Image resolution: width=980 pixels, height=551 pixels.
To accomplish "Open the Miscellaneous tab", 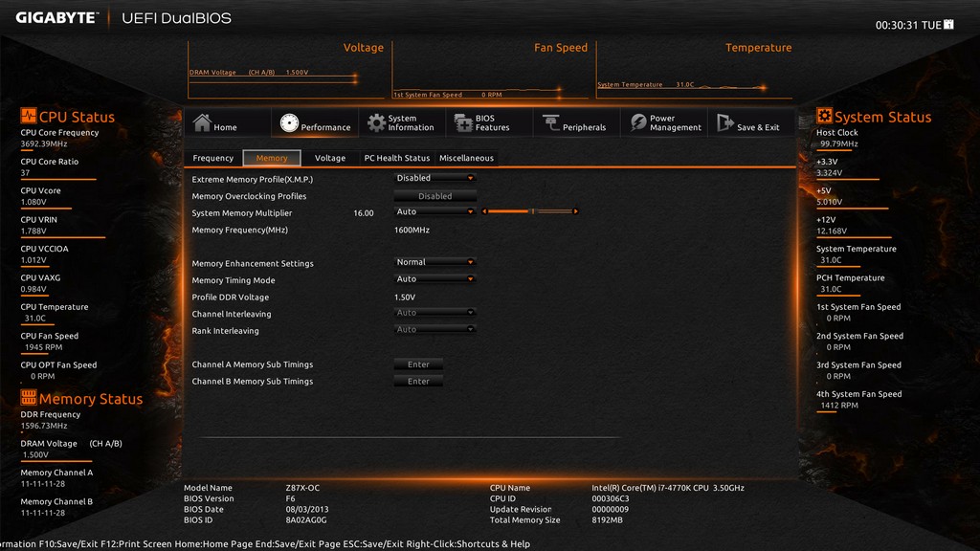I will [x=466, y=158].
